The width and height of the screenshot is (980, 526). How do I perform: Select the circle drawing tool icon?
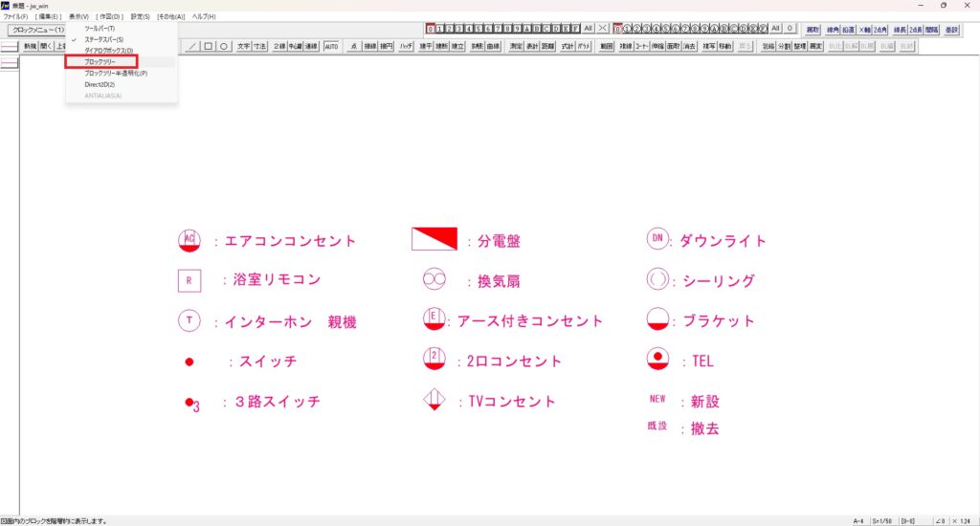point(223,45)
